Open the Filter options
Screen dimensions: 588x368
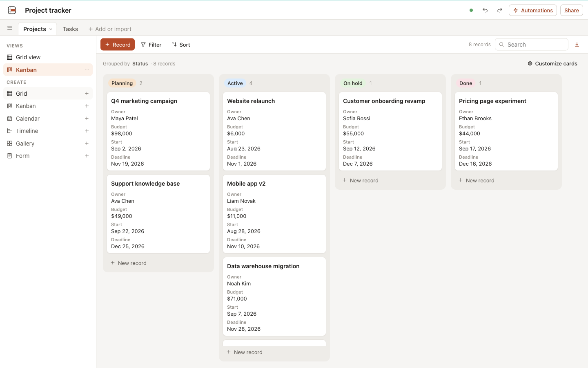tap(151, 45)
